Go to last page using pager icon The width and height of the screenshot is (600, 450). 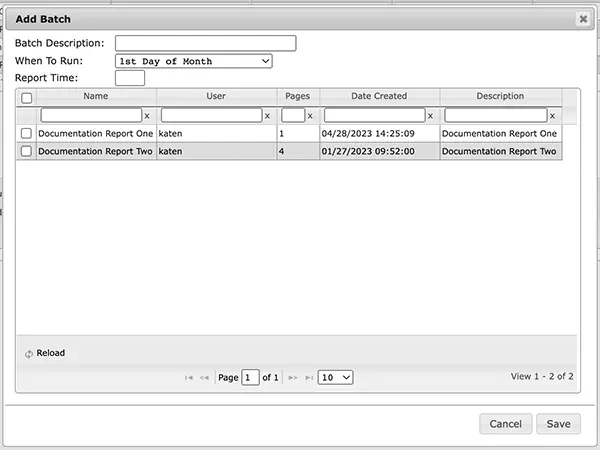[x=309, y=378]
